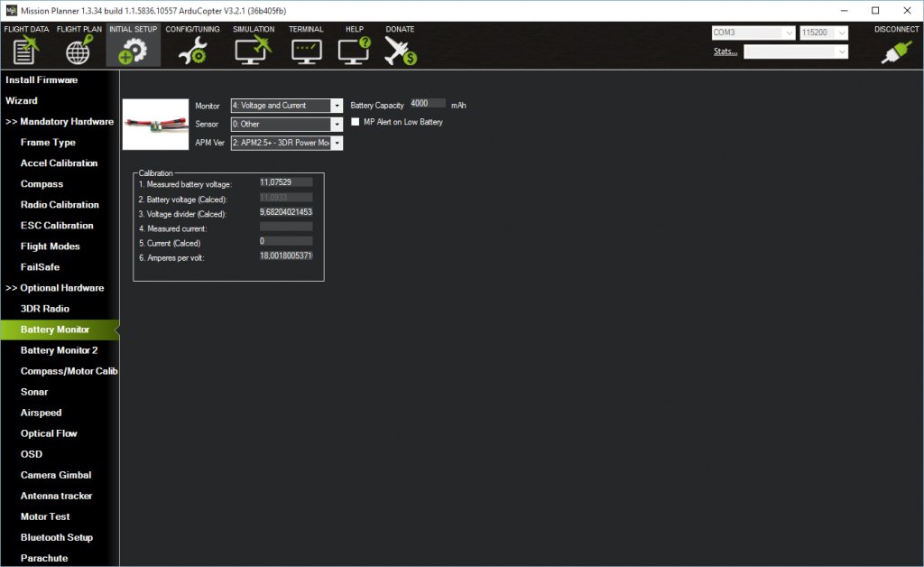The width and height of the screenshot is (924, 567).
Task: Open 3DR Radio page
Action: 45,308
